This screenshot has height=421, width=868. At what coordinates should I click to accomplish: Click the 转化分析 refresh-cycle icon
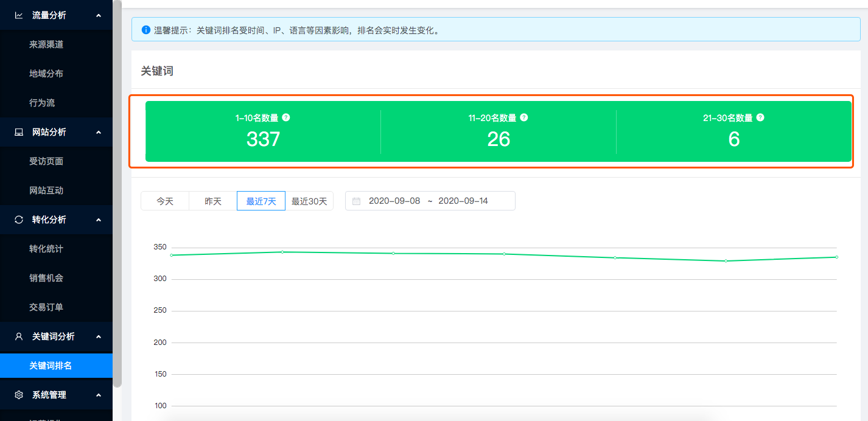click(19, 220)
